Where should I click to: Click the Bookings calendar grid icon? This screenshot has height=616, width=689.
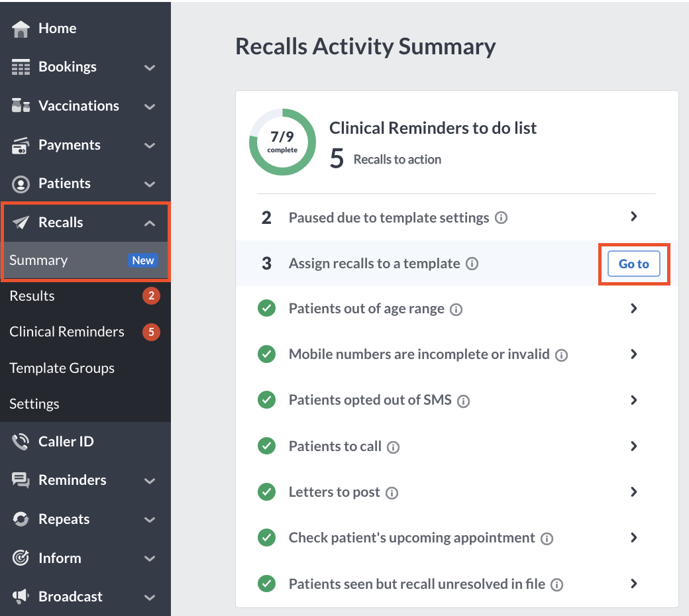(21, 67)
